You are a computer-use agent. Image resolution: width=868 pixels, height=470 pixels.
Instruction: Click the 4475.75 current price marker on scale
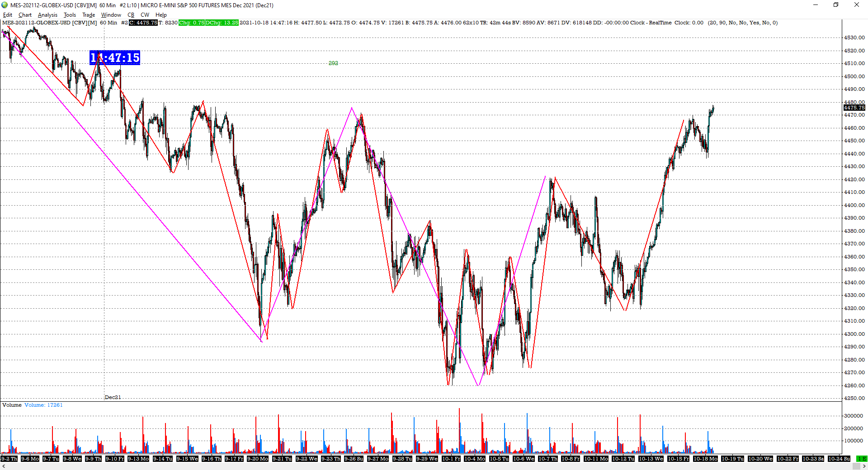click(x=854, y=108)
